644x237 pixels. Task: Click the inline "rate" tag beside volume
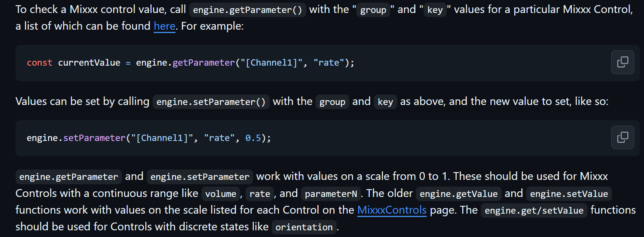pos(260,194)
